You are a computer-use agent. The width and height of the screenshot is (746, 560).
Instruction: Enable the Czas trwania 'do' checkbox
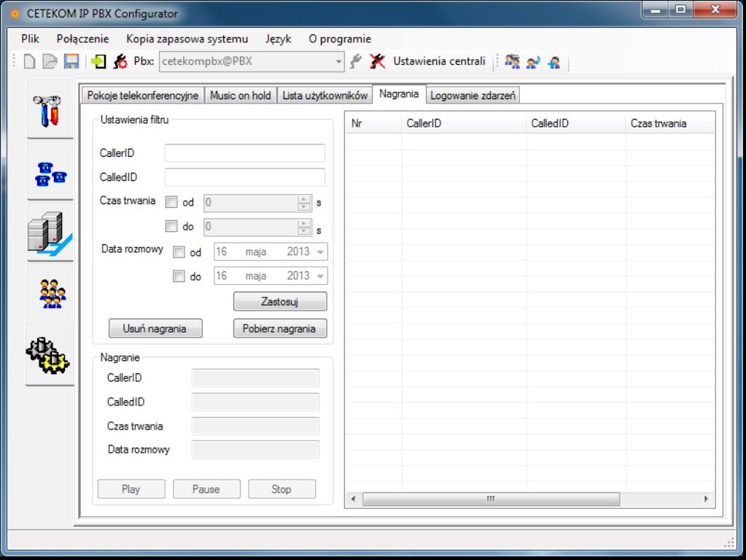[x=171, y=226]
